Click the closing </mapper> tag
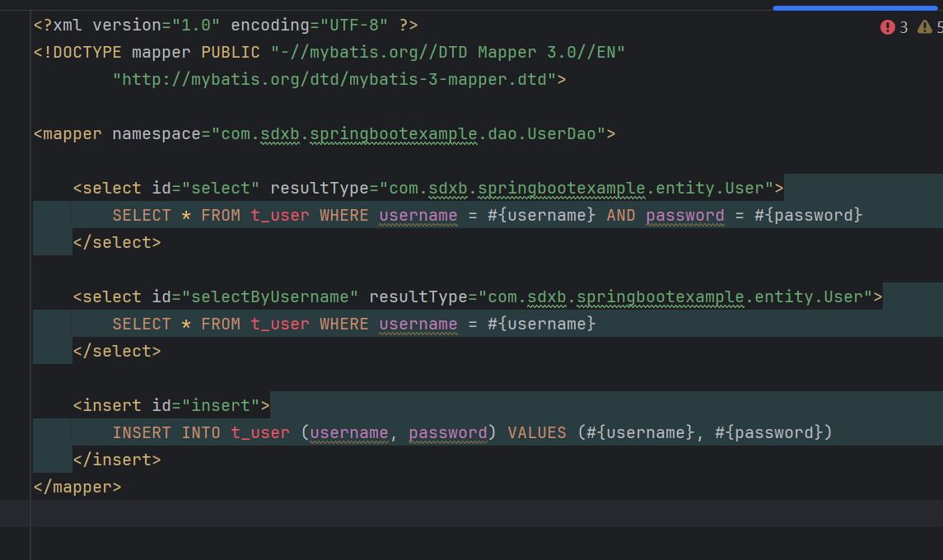This screenshot has height=560, width=943. (77, 487)
